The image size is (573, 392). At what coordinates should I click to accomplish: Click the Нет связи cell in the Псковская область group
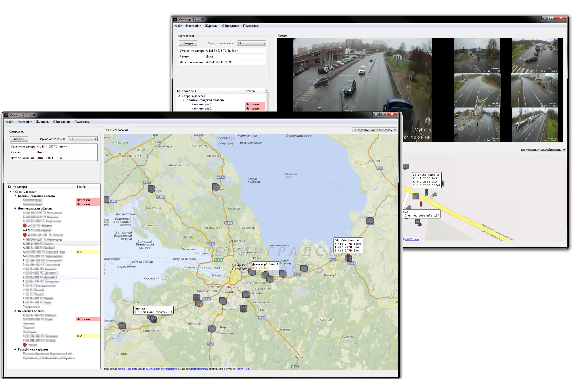click(88, 319)
